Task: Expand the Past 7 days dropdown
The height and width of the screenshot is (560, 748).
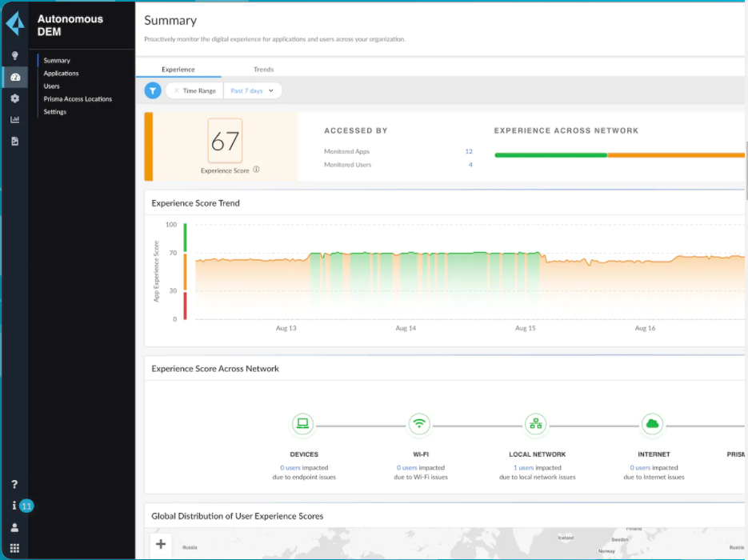Action: coord(252,90)
